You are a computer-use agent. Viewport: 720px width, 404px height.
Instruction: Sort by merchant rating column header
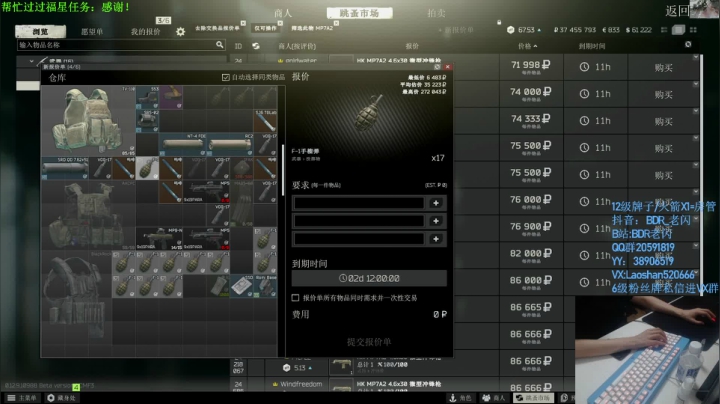tap(297, 46)
